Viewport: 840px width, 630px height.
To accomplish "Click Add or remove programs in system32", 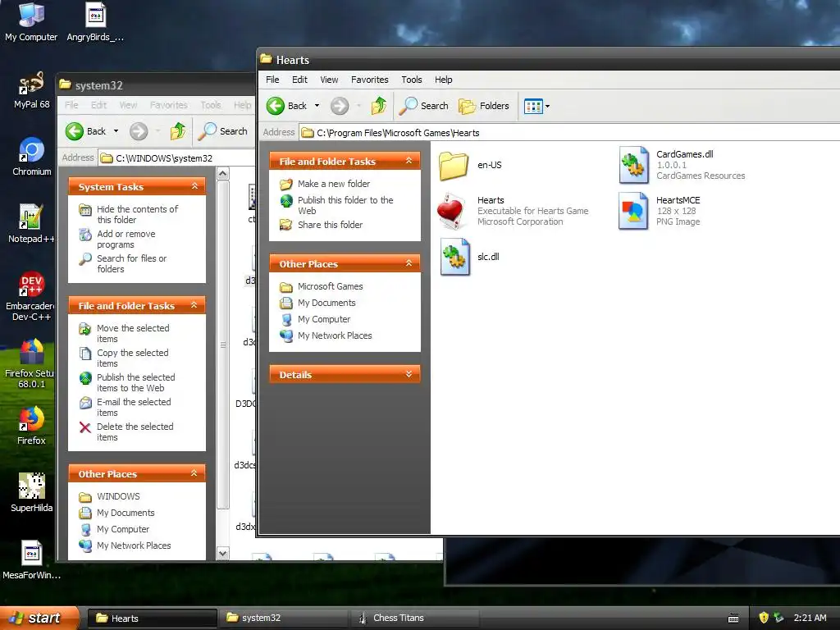I will (126, 240).
